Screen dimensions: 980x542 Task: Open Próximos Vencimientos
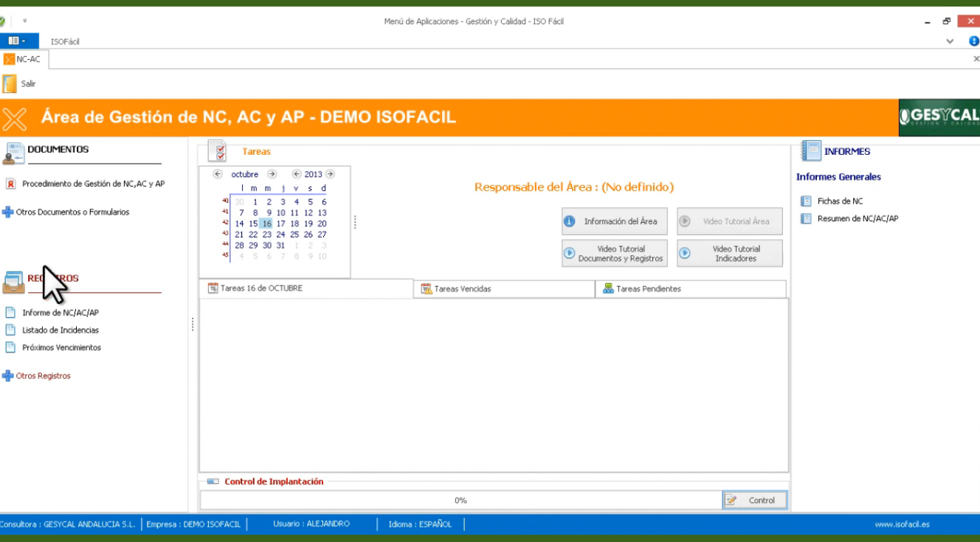(x=61, y=347)
